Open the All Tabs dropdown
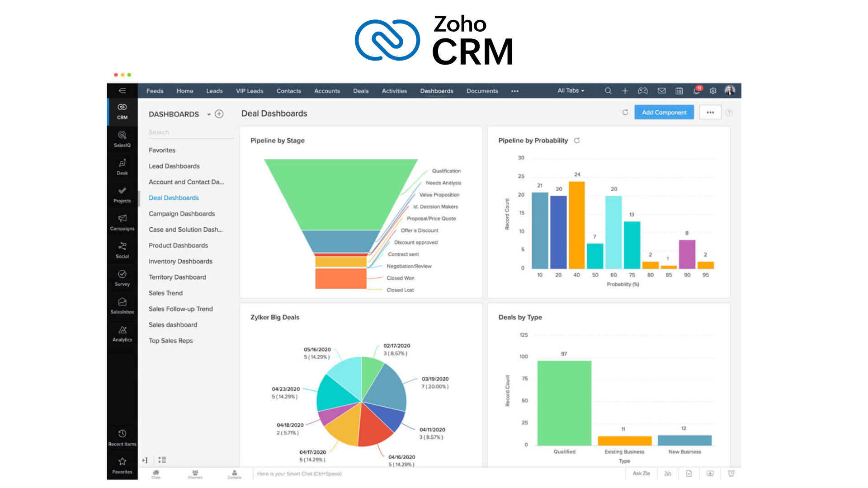 tap(571, 91)
